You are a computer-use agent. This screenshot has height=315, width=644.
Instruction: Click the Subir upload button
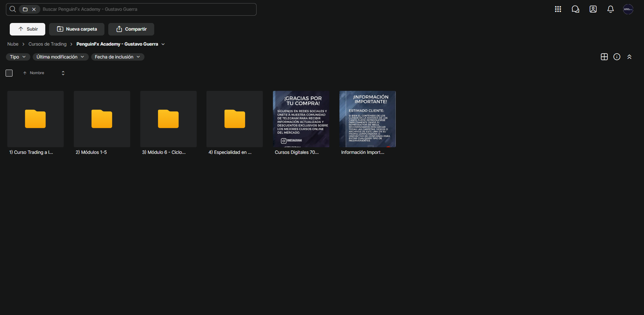[x=28, y=29]
